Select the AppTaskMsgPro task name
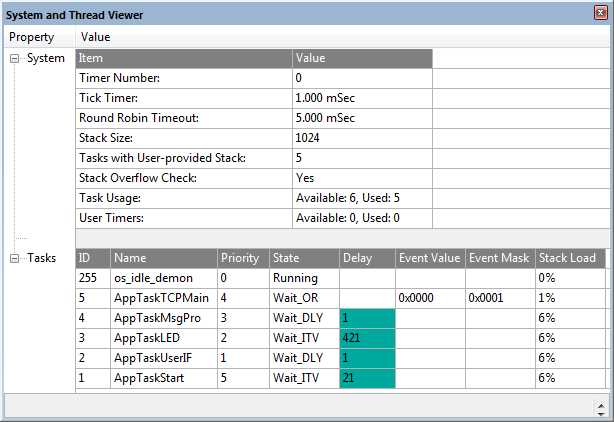 [x=157, y=318]
